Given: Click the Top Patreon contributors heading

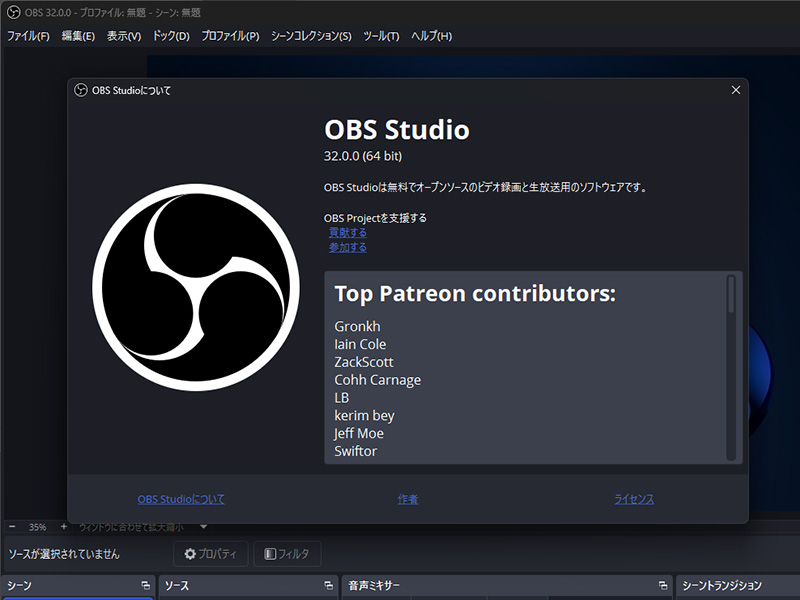Looking at the screenshot, I should pos(475,294).
